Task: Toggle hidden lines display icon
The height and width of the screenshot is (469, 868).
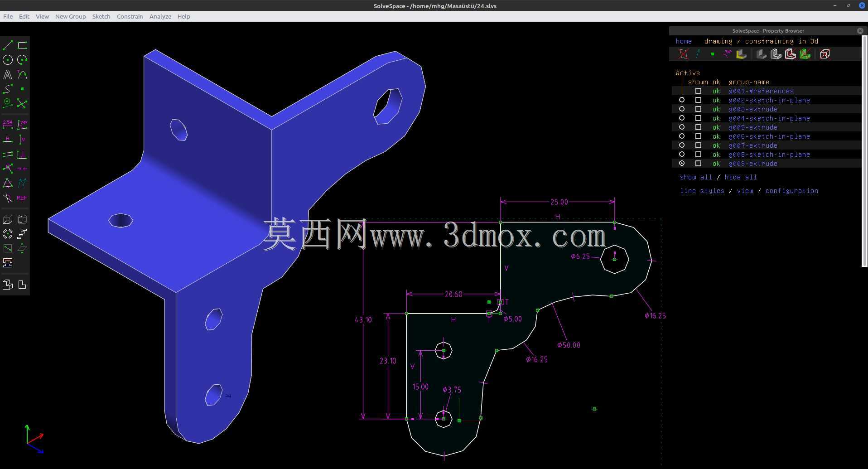Action: [825, 54]
